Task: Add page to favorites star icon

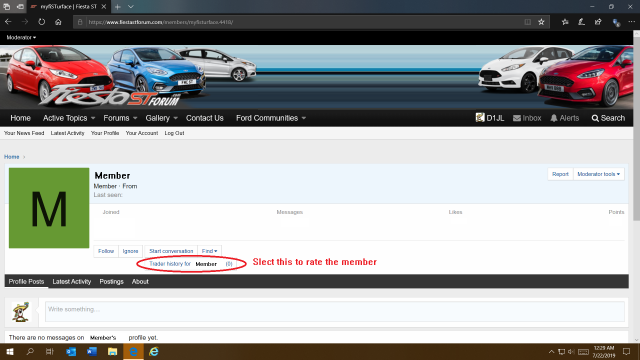Action: click(x=541, y=22)
